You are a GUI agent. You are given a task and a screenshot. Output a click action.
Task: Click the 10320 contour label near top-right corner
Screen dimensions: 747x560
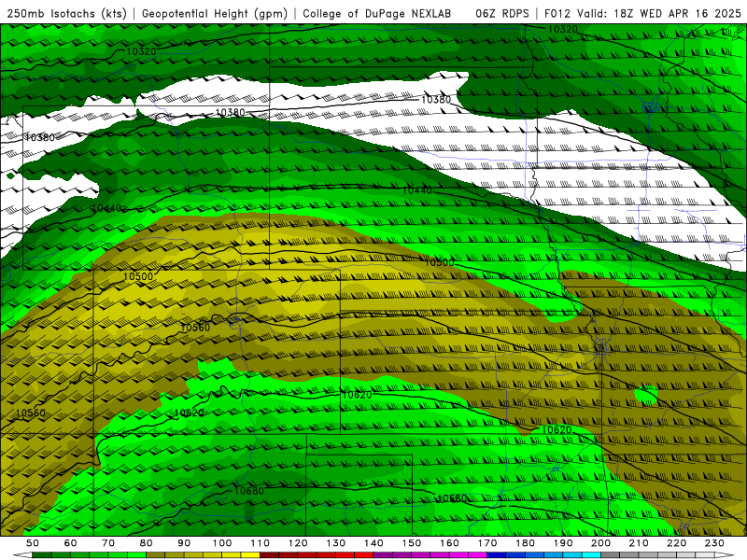point(563,29)
